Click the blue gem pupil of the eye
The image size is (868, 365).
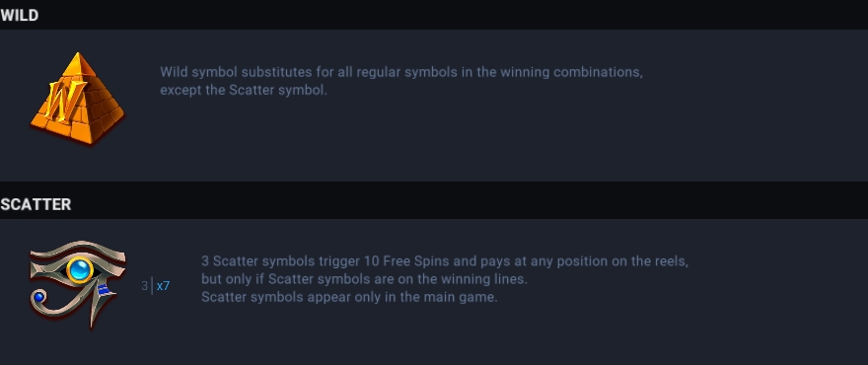click(x=80, y=271)
